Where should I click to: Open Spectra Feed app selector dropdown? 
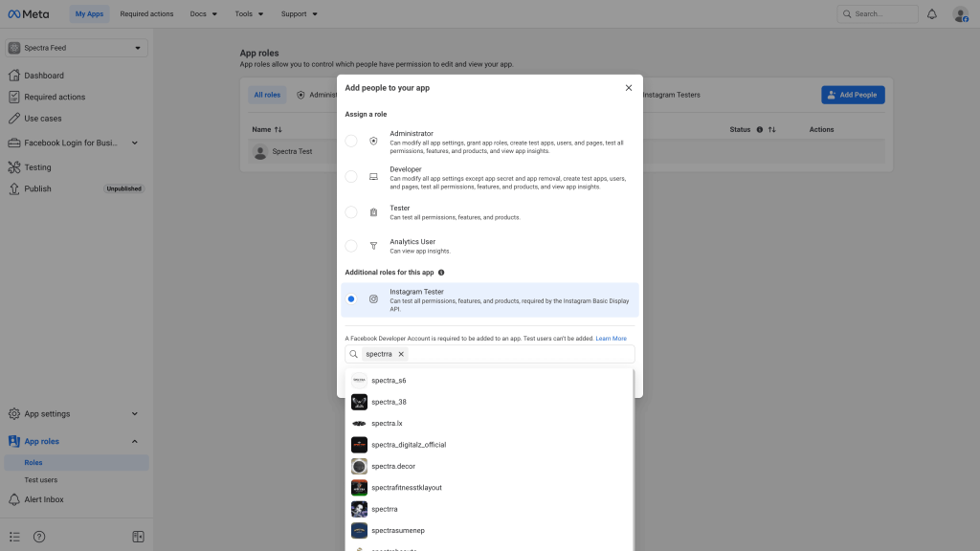point(77,48)
